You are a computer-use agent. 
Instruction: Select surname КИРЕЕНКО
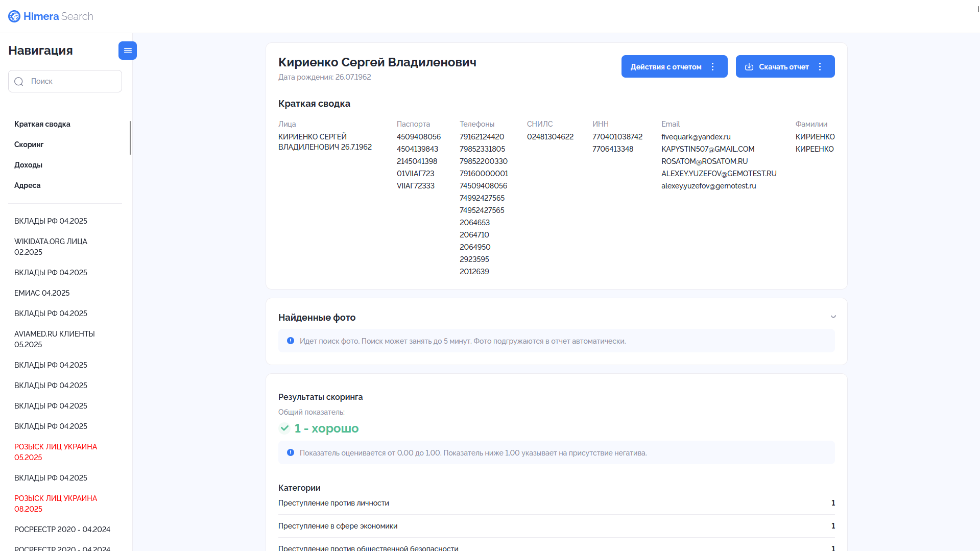click(815, 149)
